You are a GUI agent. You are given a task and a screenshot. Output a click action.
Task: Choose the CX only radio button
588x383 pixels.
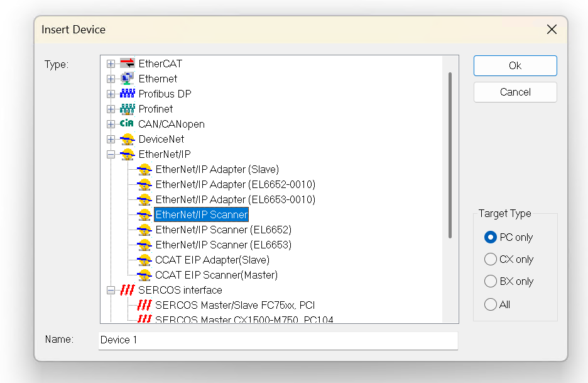pyautogui.click(x=491, y=259)
